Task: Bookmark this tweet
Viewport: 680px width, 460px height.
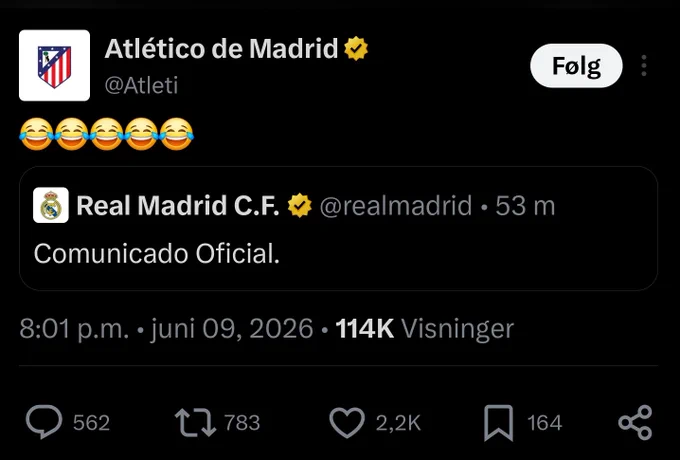Action: (498, 423)
